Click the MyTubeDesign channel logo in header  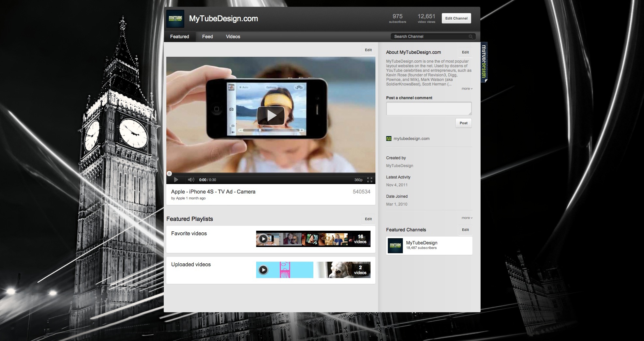[x=175, y=19]
